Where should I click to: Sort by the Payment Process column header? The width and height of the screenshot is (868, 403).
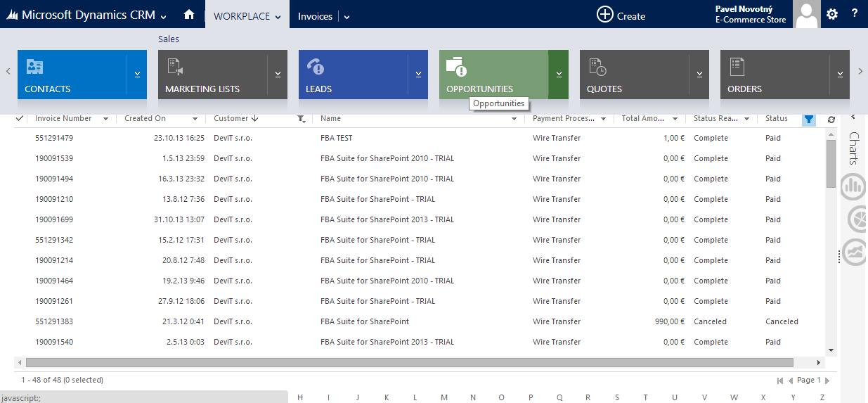coord(563,118)
